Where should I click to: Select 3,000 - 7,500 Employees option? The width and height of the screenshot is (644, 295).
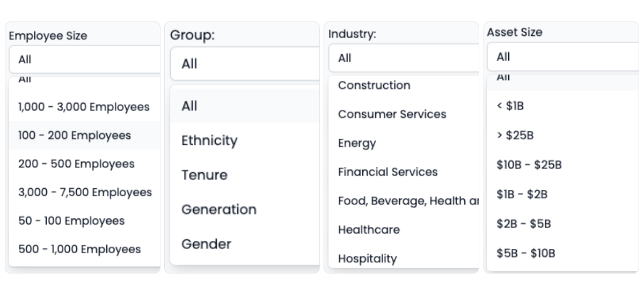(85, 192)
